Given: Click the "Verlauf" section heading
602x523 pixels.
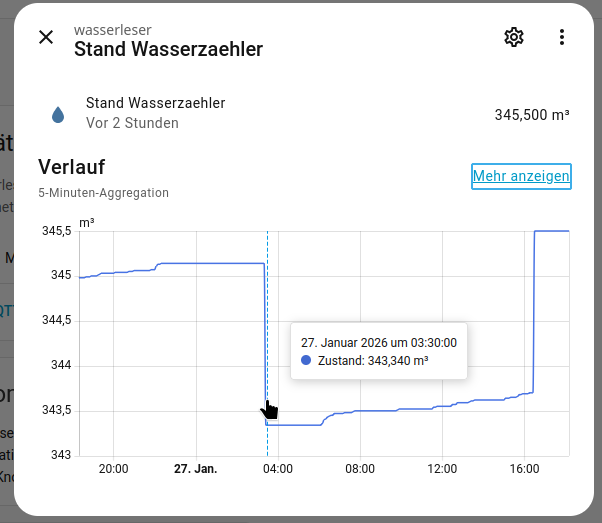Looking at the screenshot, I should click(71, 167).
